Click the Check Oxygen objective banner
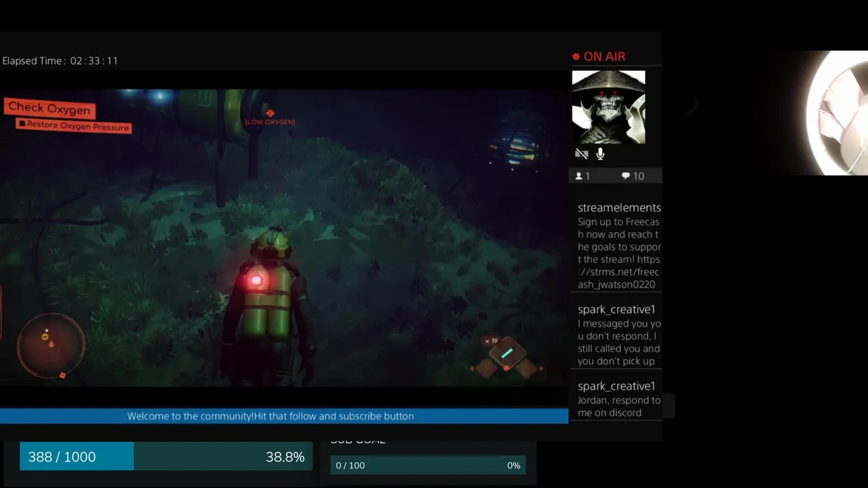The width and height of the screenshot is (868, 488). (x=49, y=108)
